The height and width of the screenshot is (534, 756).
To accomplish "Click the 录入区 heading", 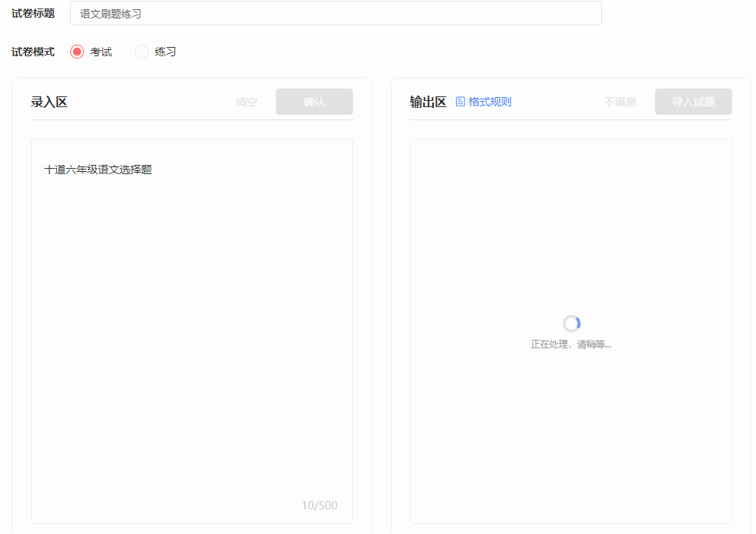I will (49, 102).
